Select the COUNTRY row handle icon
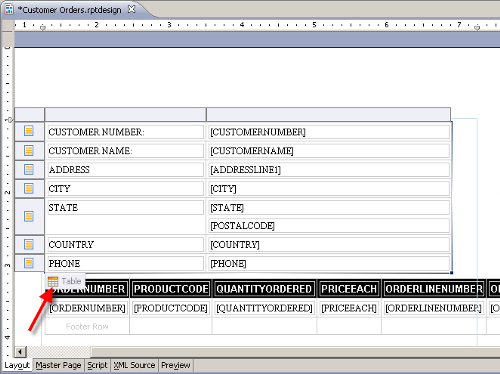This screenshot has height=374, width=500. pos(29,244)
